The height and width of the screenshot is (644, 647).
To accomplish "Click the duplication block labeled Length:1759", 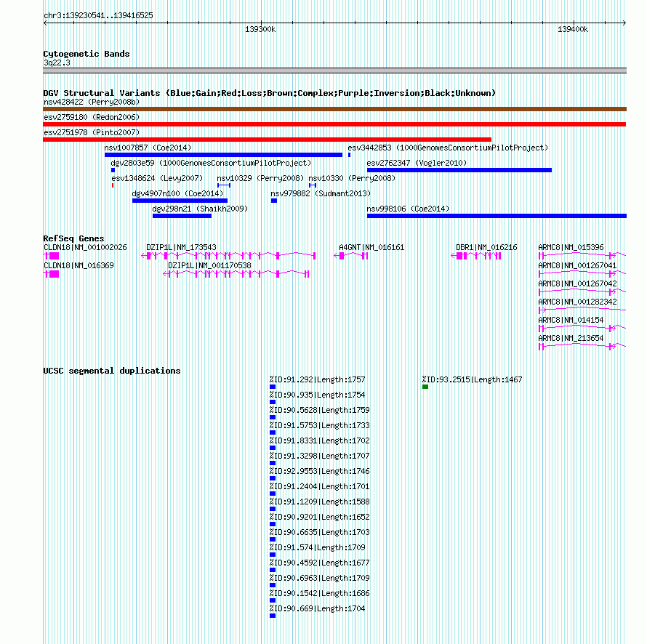I will 273,417.
